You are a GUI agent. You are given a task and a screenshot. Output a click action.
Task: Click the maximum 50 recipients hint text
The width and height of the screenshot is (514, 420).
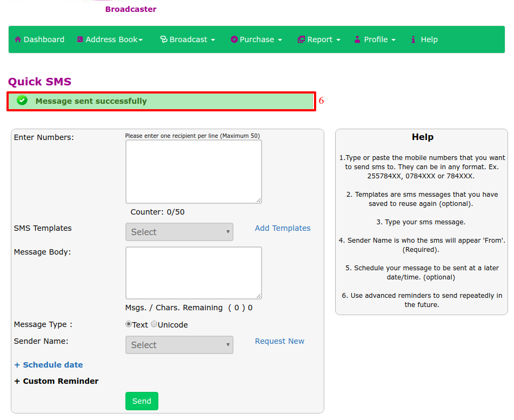point(192,136)
